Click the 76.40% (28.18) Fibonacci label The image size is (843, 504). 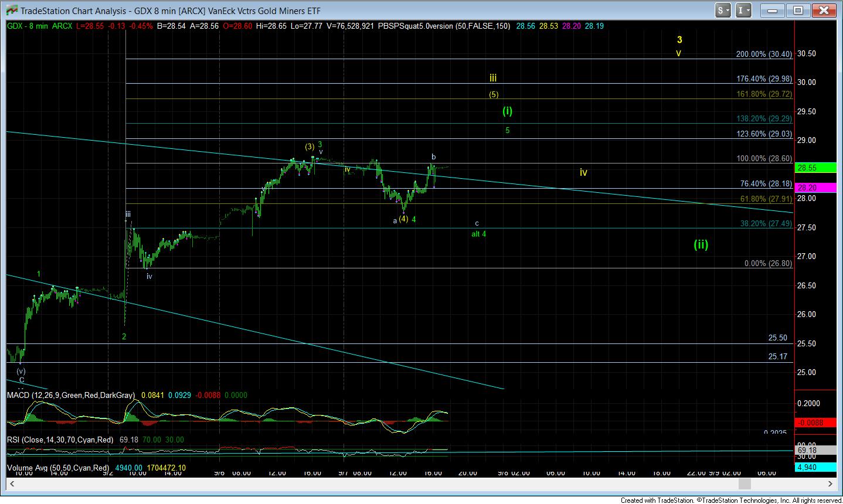coord(766,183)
